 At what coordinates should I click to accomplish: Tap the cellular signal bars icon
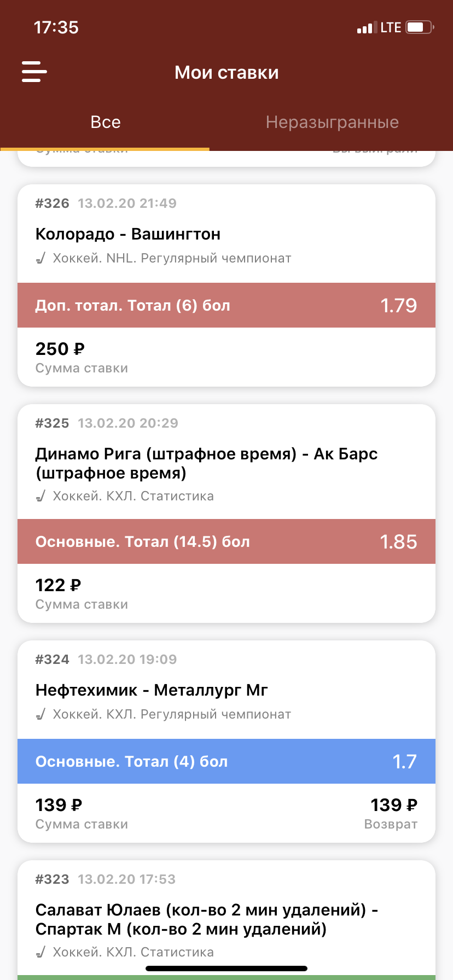tap(365, 28)
